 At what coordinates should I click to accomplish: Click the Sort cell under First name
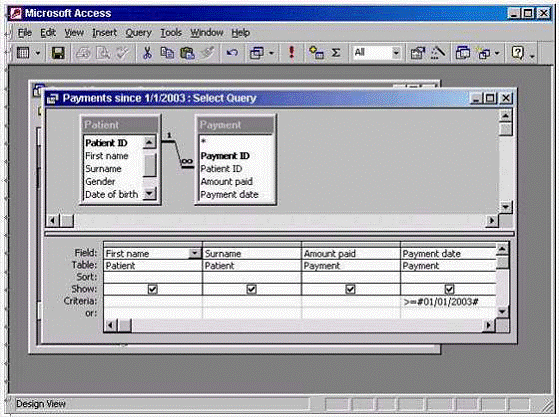pyautogui.click(x=153, y=277)
